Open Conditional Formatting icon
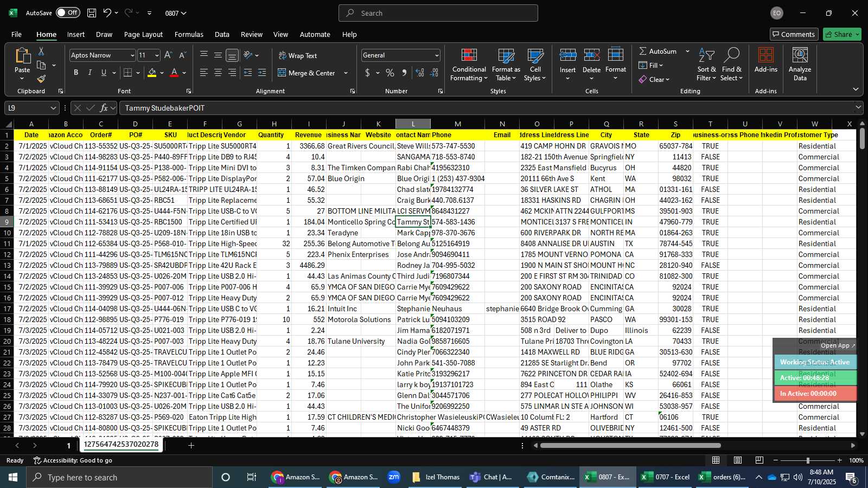The height and width of the screenshot is (488, 868). click(469, 56)
